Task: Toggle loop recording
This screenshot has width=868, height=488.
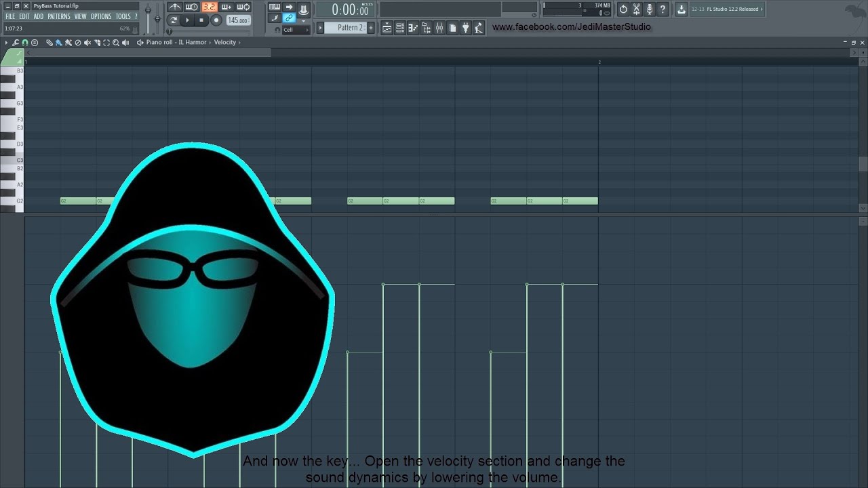Action: tap(243, 7)
